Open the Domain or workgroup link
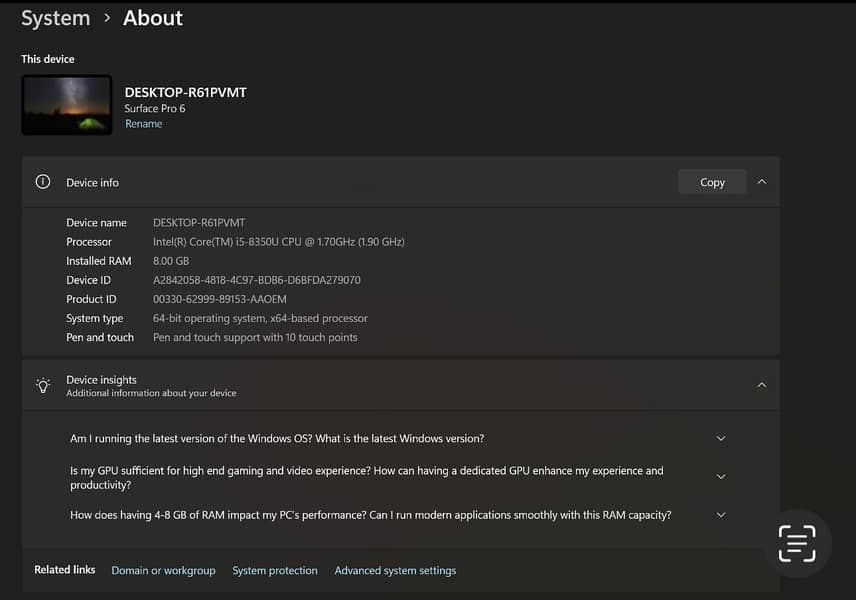Image resolution: width=856 pixels, height=600 pixels. (163, 570)
